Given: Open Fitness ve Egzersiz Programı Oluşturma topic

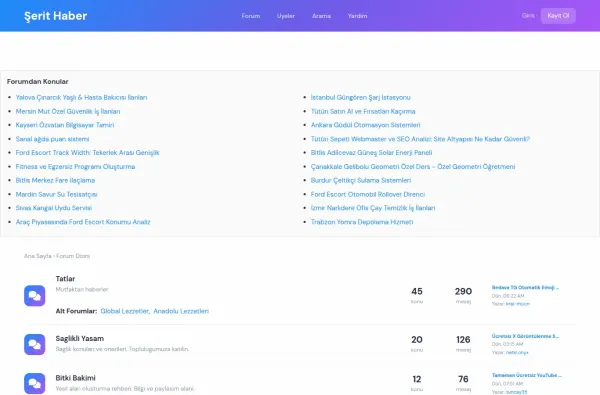Looking at the screenshot, I should [x=75, y=166].
